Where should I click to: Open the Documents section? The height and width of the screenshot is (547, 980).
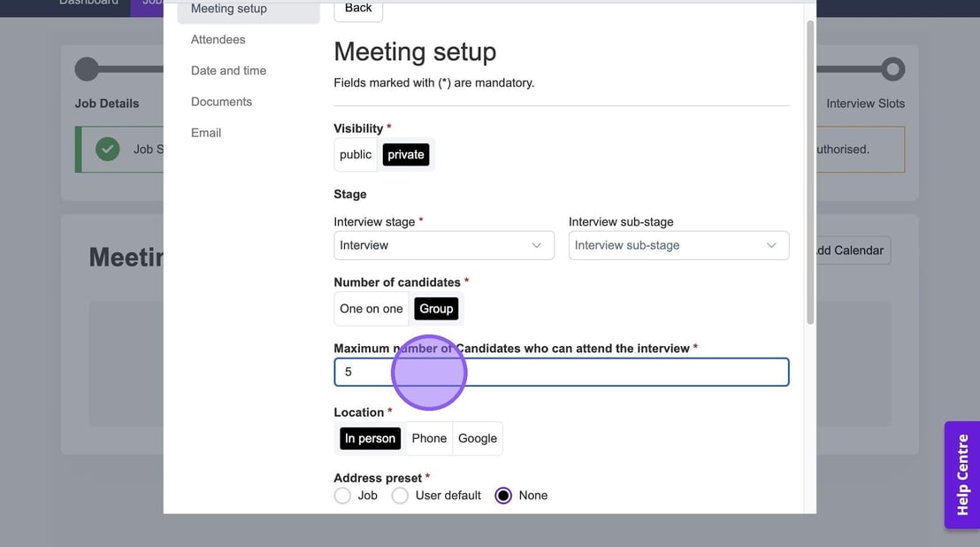tap(221, 102)
